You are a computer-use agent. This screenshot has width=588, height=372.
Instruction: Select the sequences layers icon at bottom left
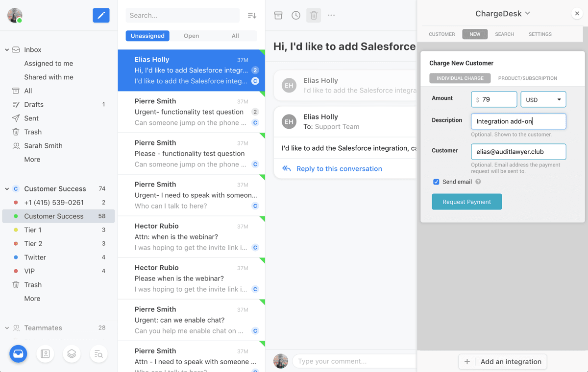72,354
